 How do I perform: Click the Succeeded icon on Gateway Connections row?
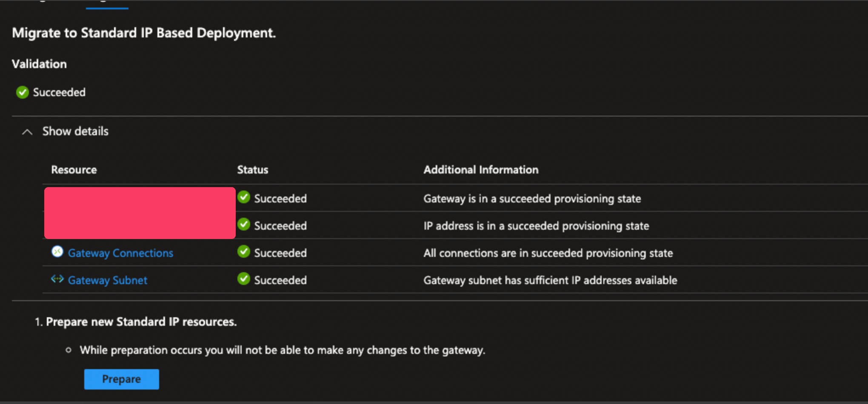click(243, 252)
